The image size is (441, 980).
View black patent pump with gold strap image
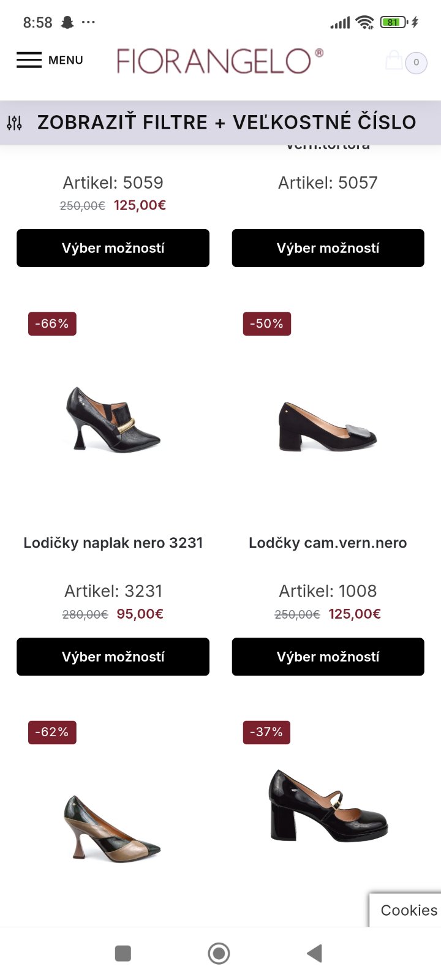pyautogui.click(x=113, y=420)
